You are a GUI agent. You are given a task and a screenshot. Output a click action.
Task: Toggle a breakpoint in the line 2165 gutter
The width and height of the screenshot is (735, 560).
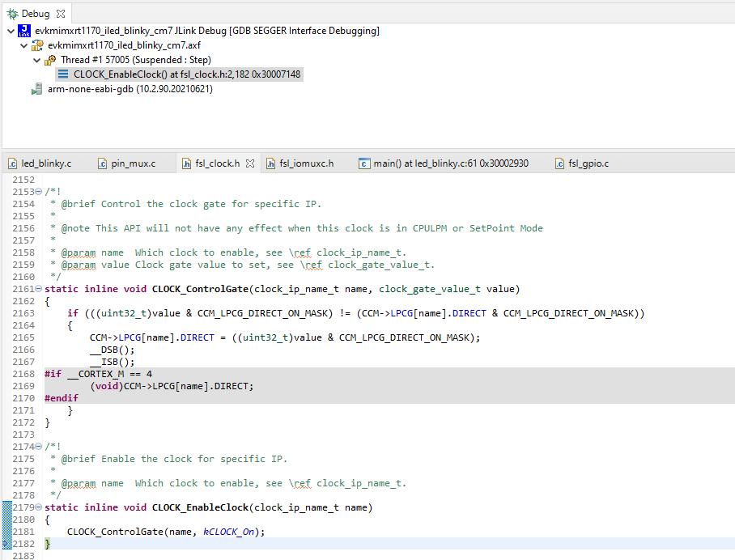(x=6, y=337)
